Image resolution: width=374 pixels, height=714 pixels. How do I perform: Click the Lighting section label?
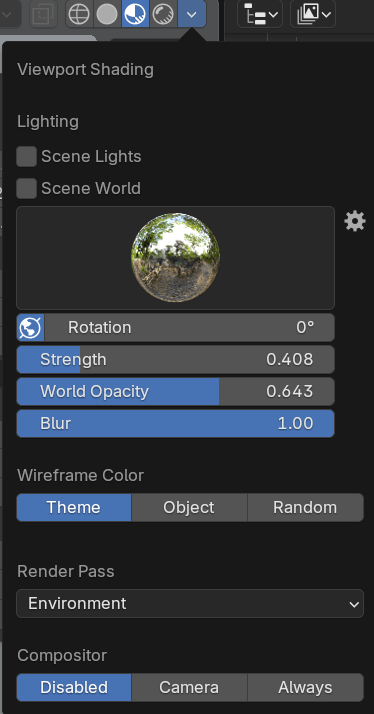click(x=48, y=122)
